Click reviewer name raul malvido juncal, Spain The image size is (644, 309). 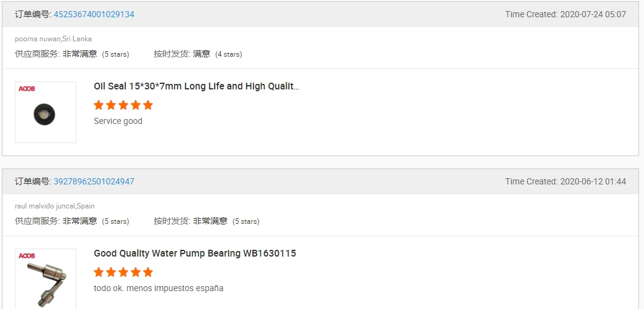[55, 206]
